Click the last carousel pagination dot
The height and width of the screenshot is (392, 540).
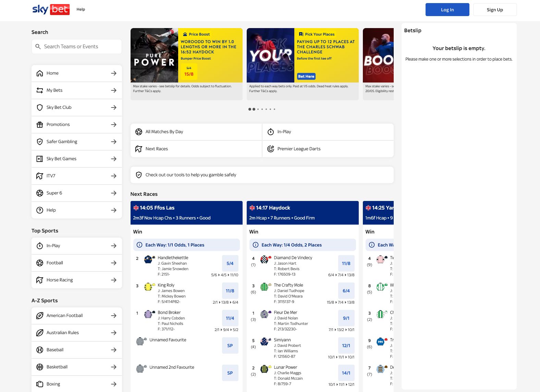point(274,109)
